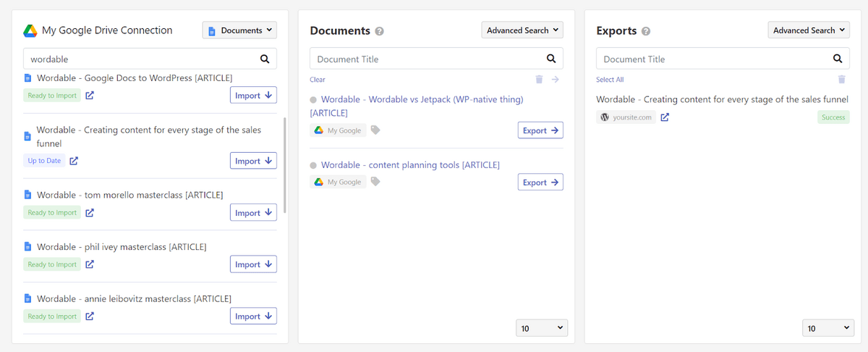Click Documents panel help question mark

click(380, 31)
